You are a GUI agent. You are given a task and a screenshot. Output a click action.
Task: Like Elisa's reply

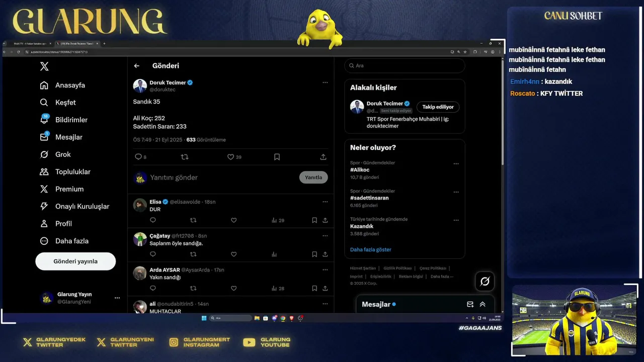[233, 220]
